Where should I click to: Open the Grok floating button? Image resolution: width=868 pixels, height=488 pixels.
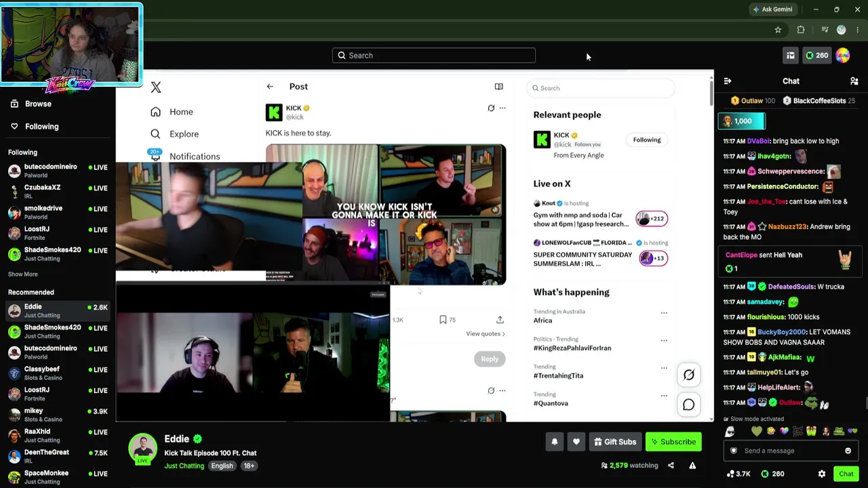[689, 375]
